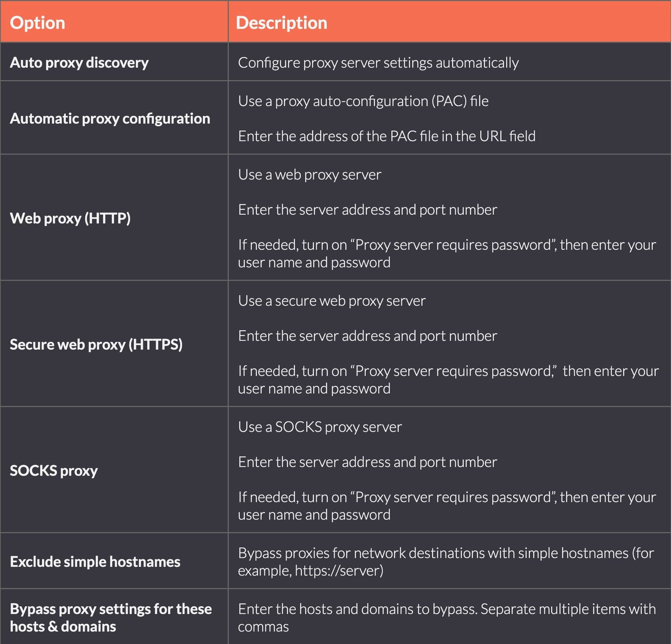Click "Configure proxy server settings automatically" text
671x644 pixels.
point(378,63)
